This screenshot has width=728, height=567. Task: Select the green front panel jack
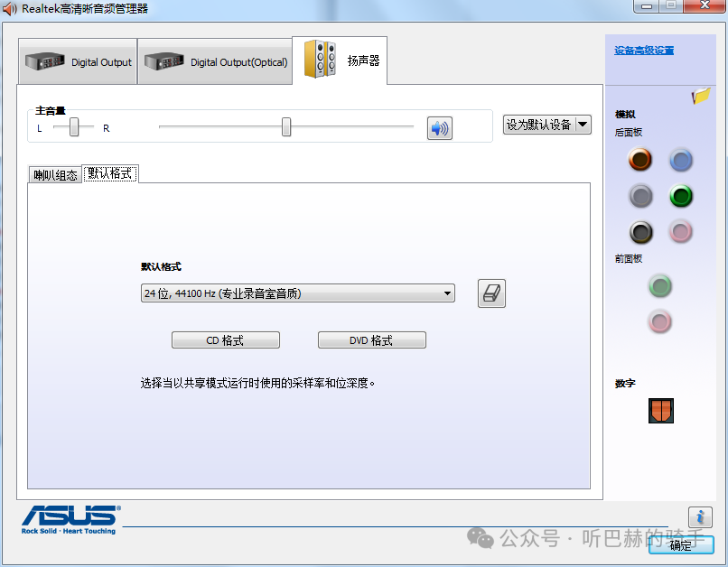coord(659,285)
